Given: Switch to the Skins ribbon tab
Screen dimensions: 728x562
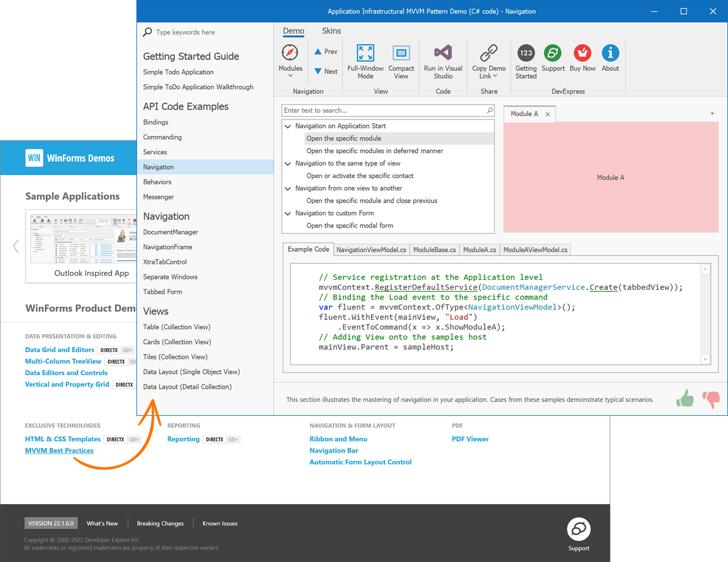Looking at the screenshot, I should pyautogui.click(x=331, y=30).
